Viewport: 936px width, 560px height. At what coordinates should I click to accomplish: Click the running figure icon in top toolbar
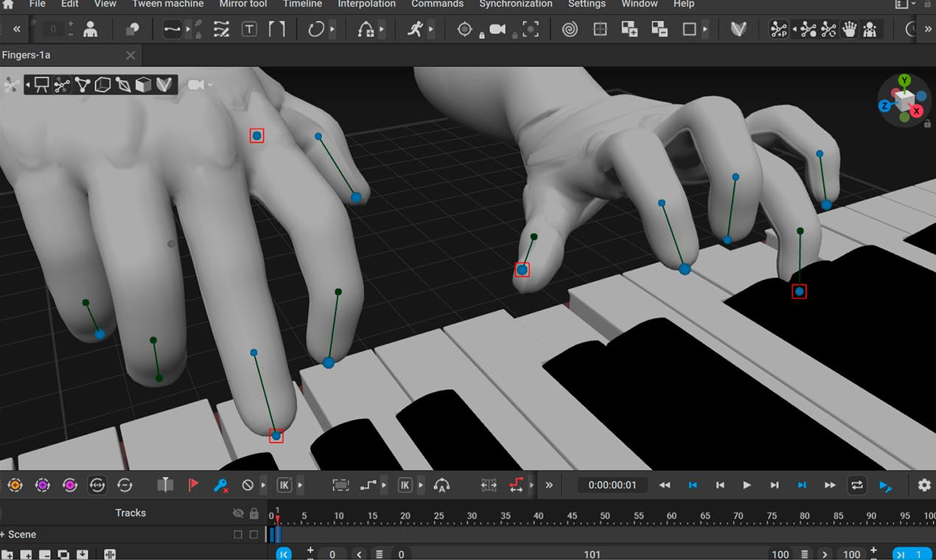(415, 29)
